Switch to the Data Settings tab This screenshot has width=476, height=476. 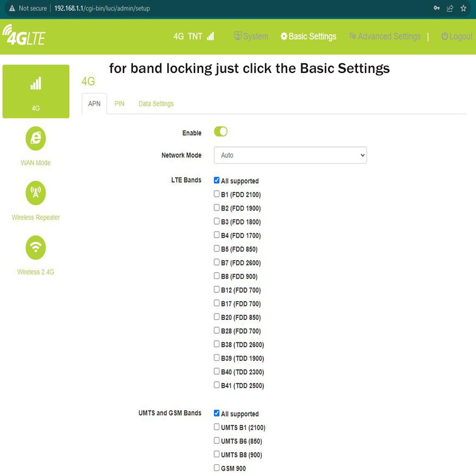(x=156, y=104)
